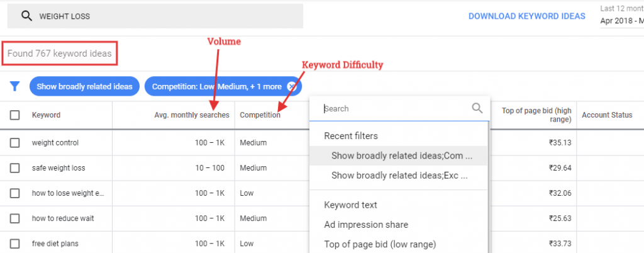Click the 'safe weight loss' keyword

[58, 168]
